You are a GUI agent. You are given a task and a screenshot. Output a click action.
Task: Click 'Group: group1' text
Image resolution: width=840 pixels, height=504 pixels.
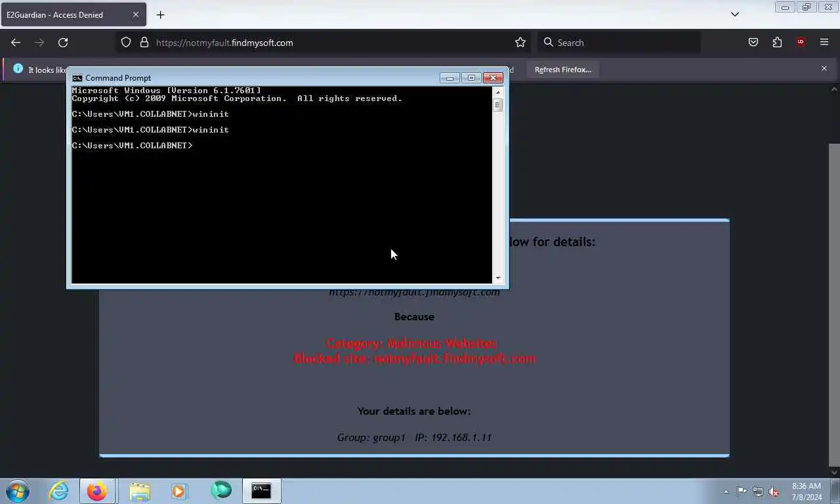pyautogui.click(x=371, y=437)
